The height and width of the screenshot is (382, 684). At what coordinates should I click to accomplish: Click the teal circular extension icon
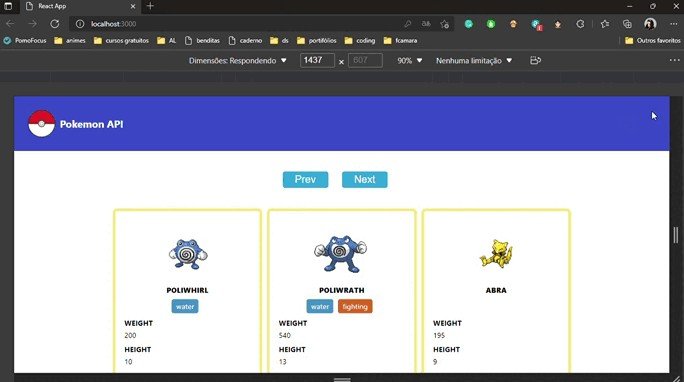point(469,24)
